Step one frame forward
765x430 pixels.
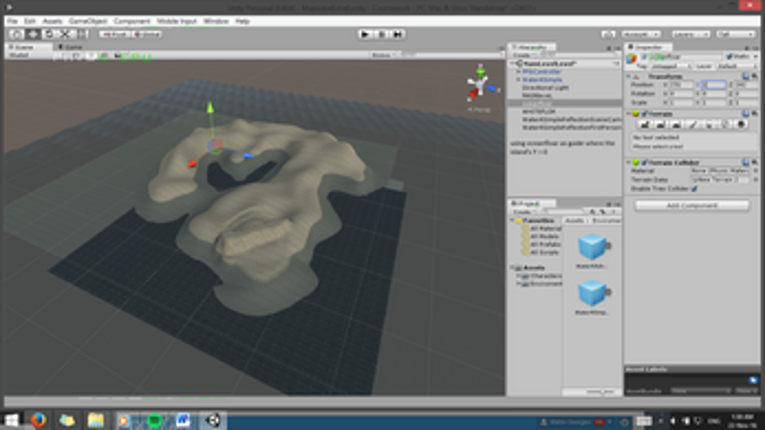pyautogui.click(x=398, y=34)
